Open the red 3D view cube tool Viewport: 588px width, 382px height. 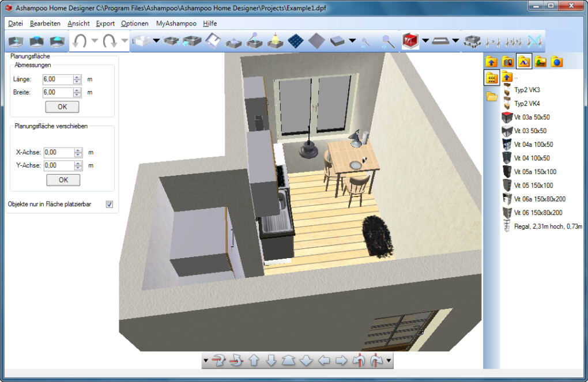coord(410,41)
